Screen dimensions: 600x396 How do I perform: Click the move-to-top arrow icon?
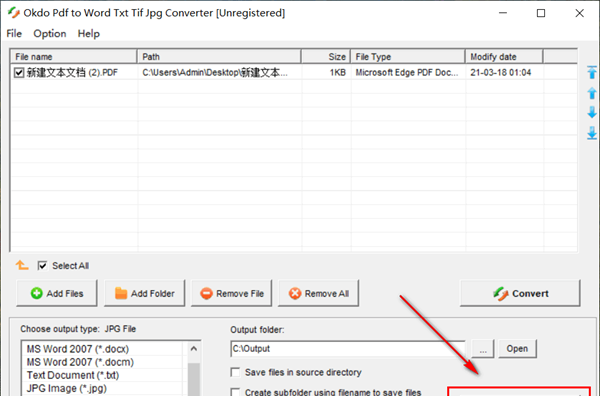[x=592, y=72]
